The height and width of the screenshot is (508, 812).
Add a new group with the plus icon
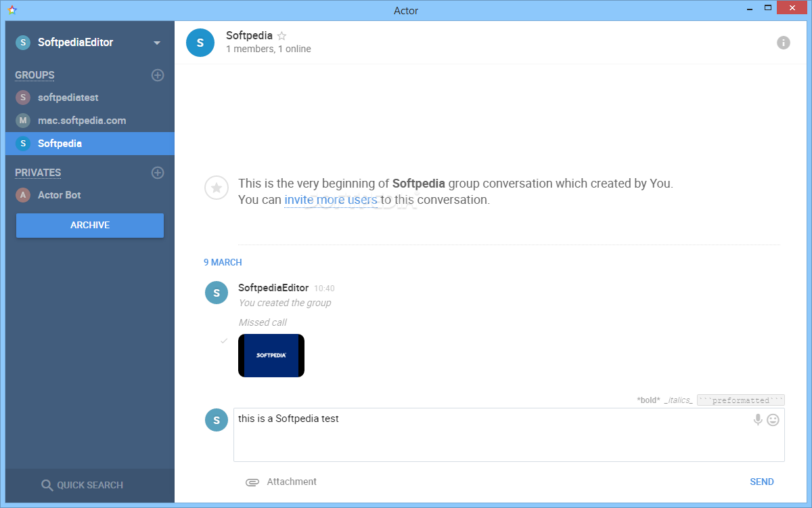(x=158, y=75)
